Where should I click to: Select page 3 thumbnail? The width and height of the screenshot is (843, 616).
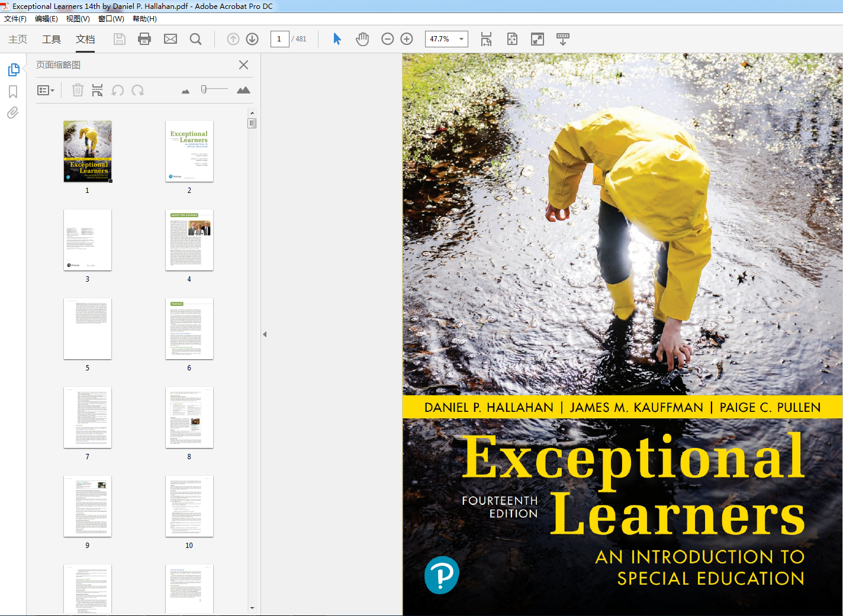(88, 240)
